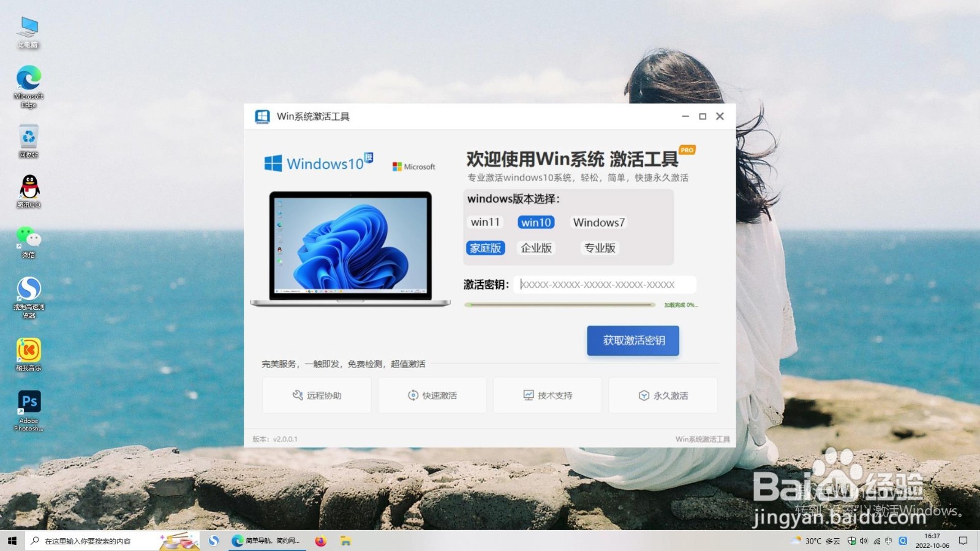Open the network Wi-Fi tray icon
The image size is (980, 551).
876,541
